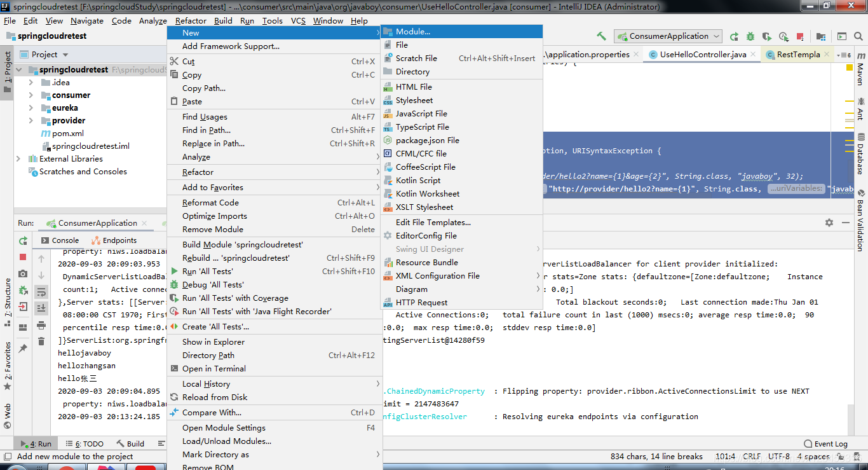Screen dimensions: 868x470
Task: Open Run panel settings gear
Action: [829, 223]
